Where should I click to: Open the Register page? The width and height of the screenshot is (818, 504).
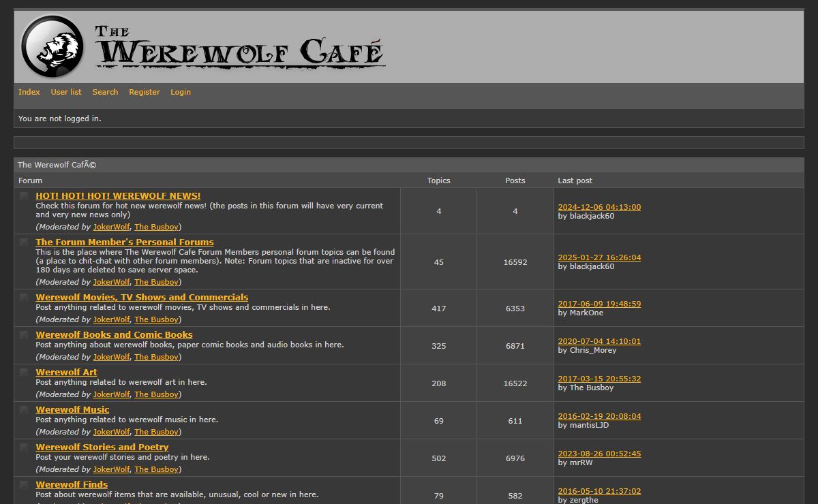(x=145, y=92)
